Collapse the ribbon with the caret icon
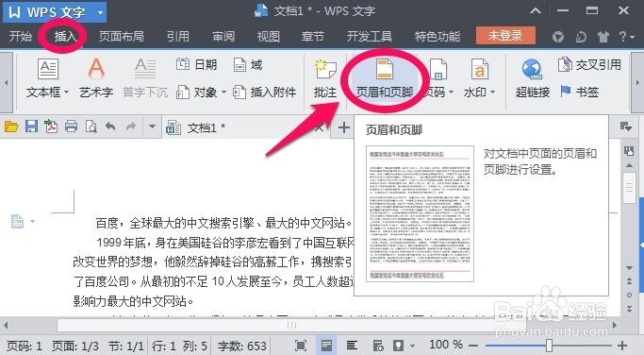The image size is (644, 355). tap(536, 10)
